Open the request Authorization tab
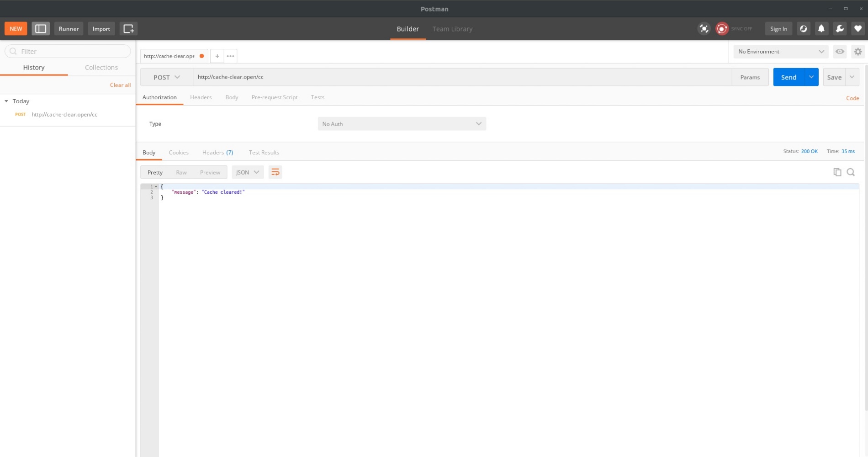 click(159, 97)
